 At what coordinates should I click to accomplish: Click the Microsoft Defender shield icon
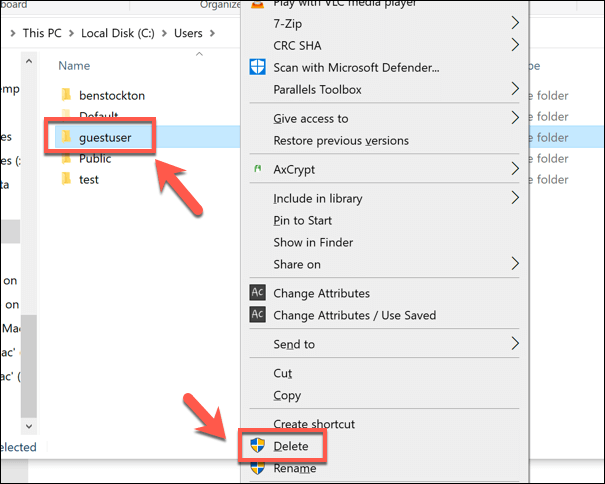(256, 68)
